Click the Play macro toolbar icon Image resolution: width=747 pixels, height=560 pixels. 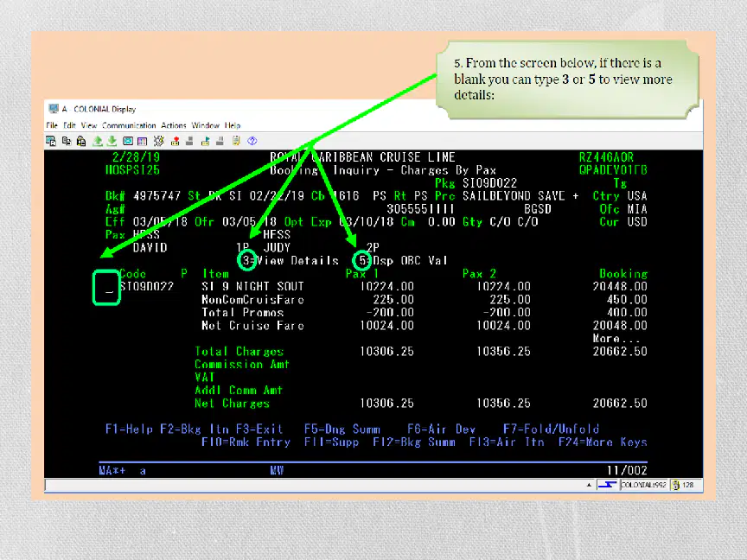click(x=205, y=141)
